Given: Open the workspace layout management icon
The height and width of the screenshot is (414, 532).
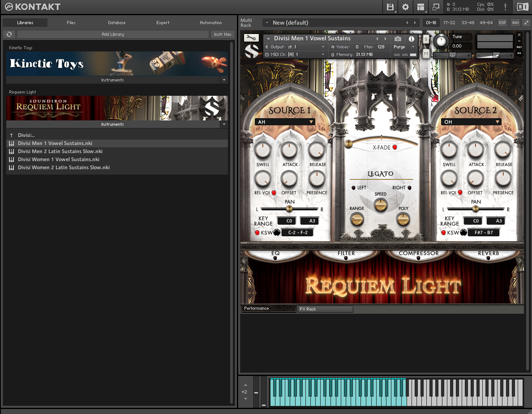Looking at the screenshot, I should 420,7.
